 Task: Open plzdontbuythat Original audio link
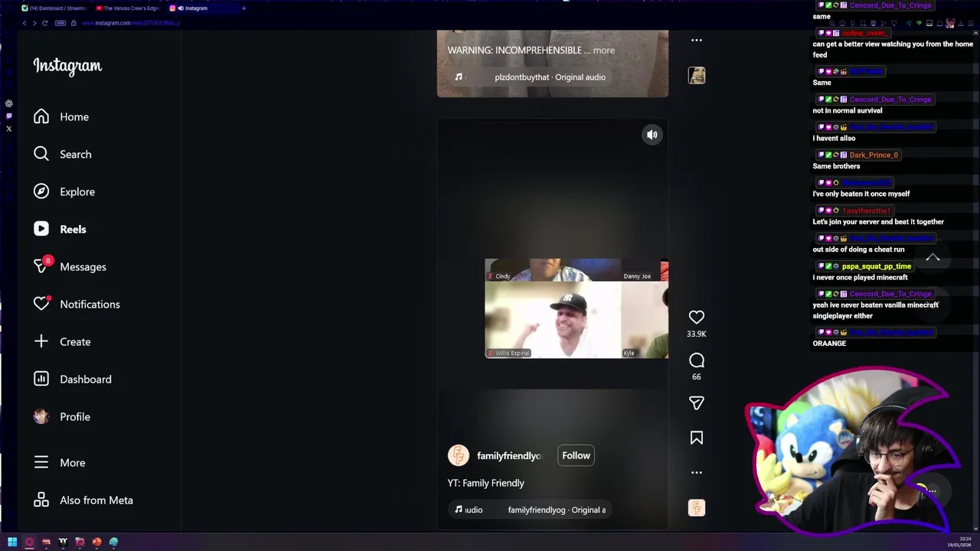click(550, 77)
